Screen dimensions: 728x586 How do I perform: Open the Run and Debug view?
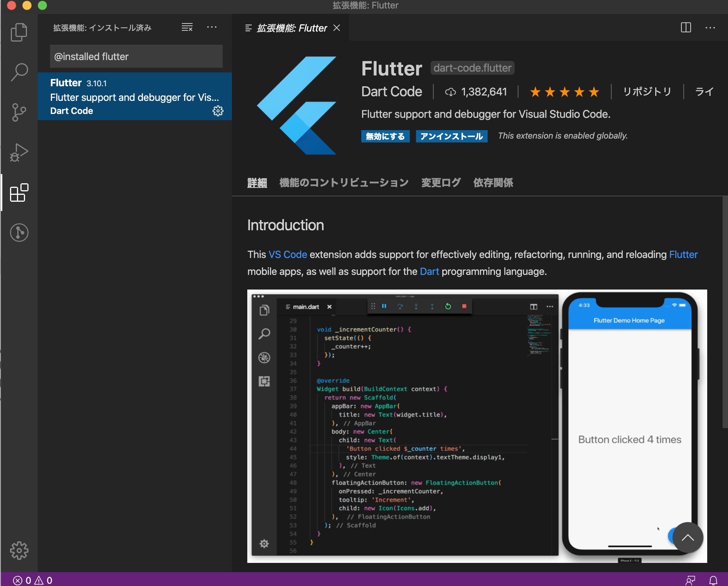pyautogui.click(x=19, y=152)
